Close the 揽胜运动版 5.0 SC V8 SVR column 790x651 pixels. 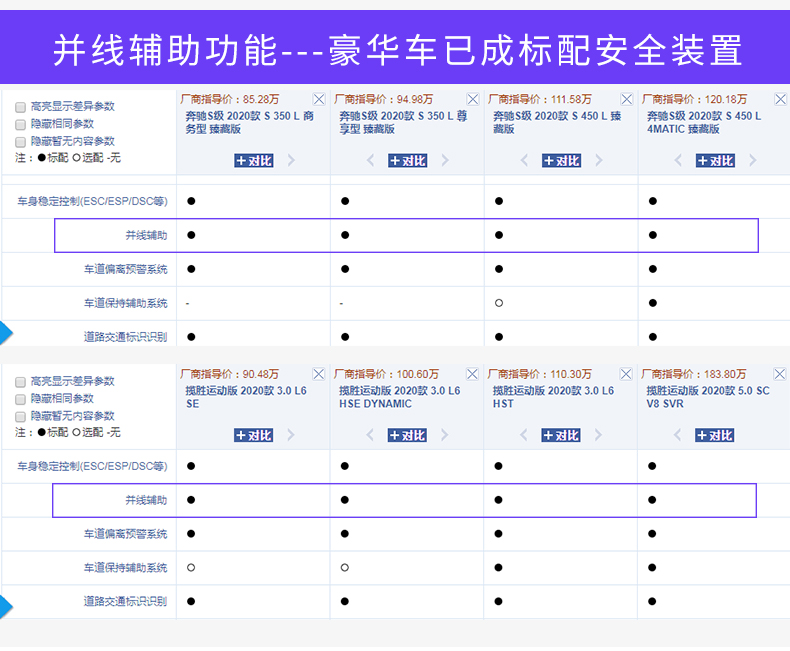coord(780,374)
